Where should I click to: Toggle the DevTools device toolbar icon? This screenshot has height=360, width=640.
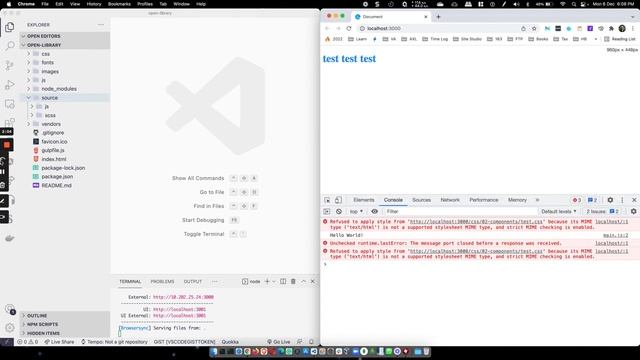point(338,200)
